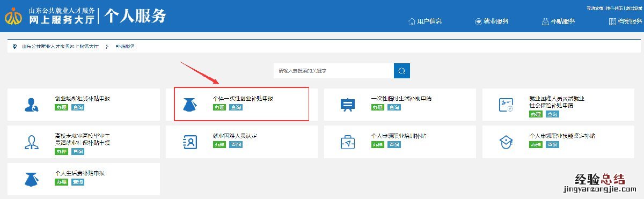Open the 个体一次性创业补贴申报 title
Image resolution: width=644 pixels, height=199 pixels.
tap(243, 99)
